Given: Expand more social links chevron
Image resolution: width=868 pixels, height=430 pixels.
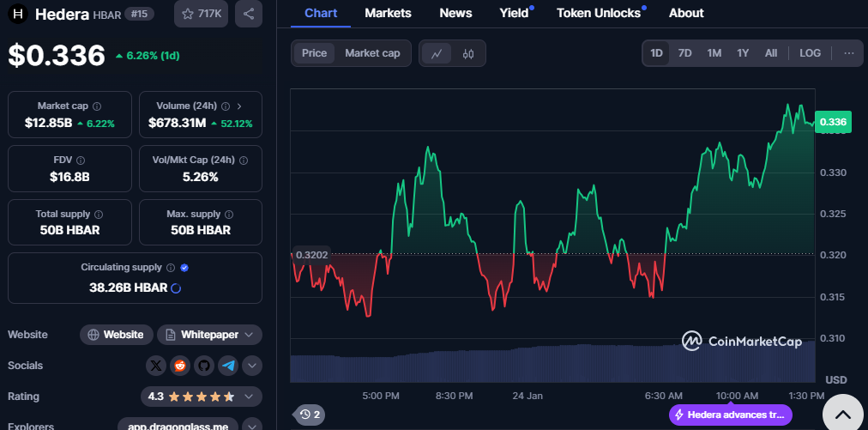Looking at the screenshot, I should click(252, 366).
